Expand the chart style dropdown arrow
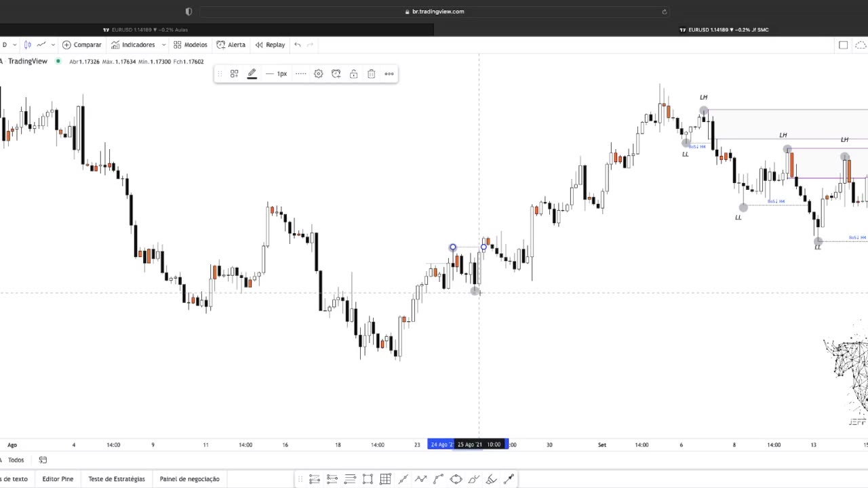Image resolution: width=868 pixels, height=488 pixels. click(x=52, y=45)
